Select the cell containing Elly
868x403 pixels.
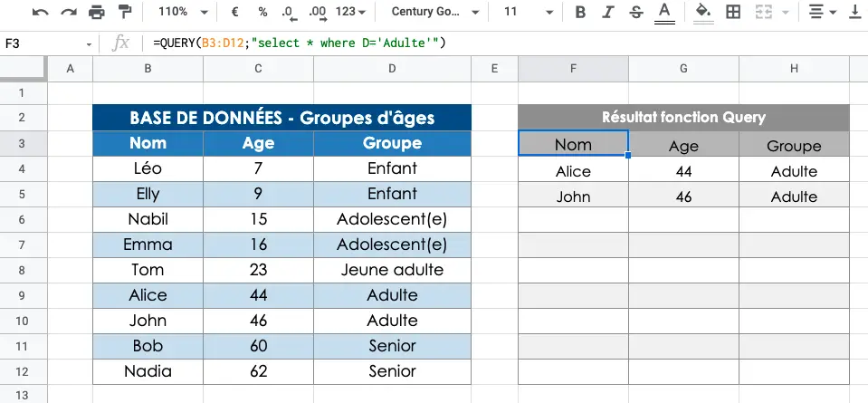148,194
